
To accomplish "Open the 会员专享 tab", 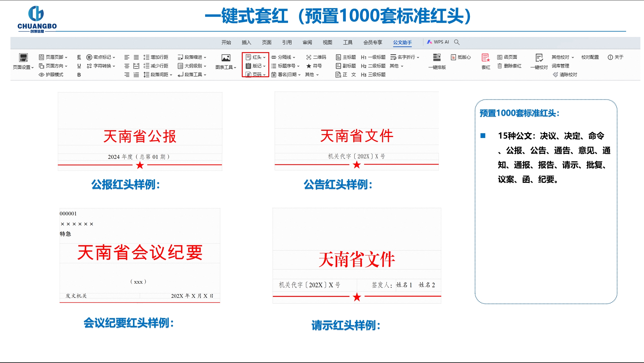I will point(372,42).
